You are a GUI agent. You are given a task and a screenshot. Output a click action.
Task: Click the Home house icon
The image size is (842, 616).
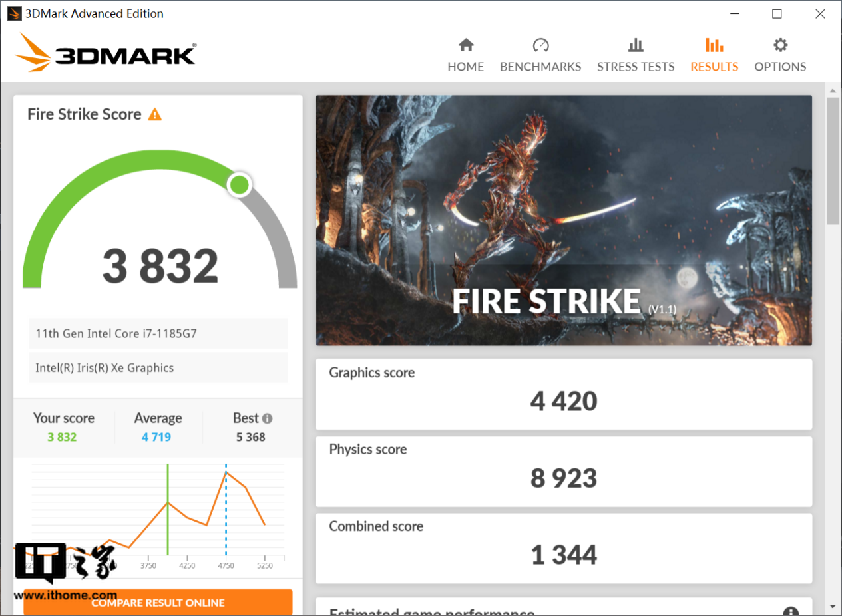[466, 45]
